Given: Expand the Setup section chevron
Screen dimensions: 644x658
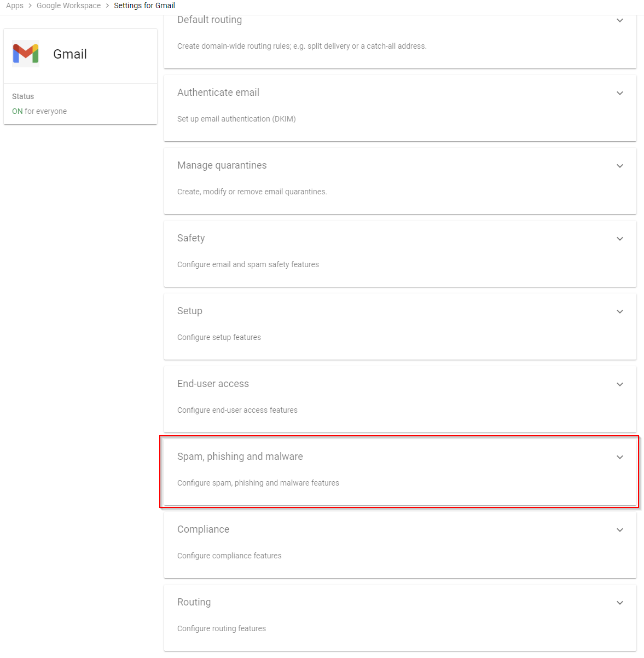Looking at the screenshot, I should pyautogui.click(x=620, y=311).
